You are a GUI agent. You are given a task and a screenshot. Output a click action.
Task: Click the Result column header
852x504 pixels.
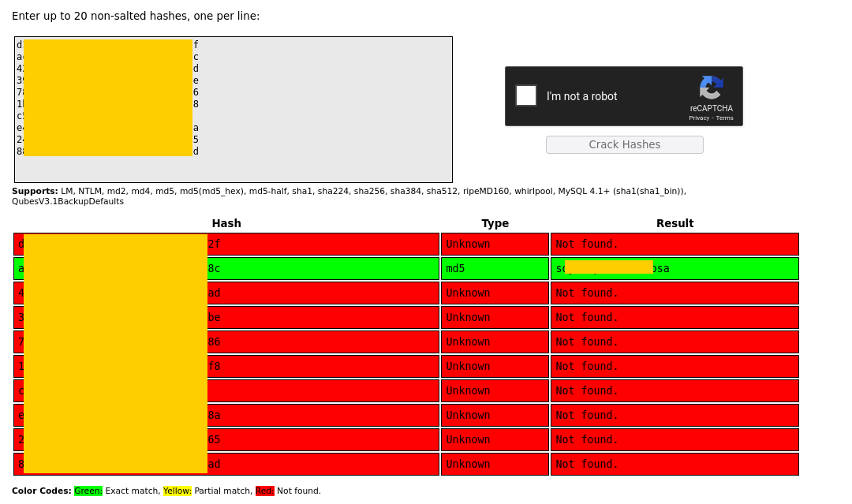coord(674,223)
